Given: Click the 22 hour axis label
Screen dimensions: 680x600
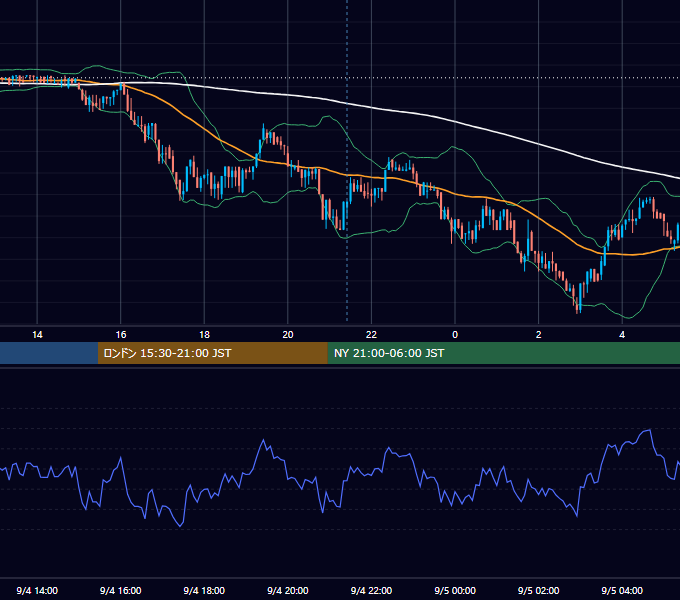Looking at the screenshot, I should coord(371,335).
